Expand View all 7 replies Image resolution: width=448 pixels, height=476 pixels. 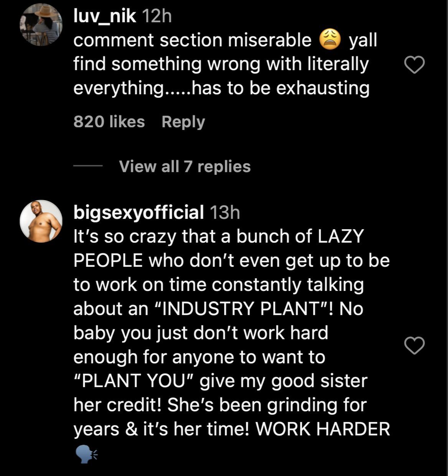184,166
